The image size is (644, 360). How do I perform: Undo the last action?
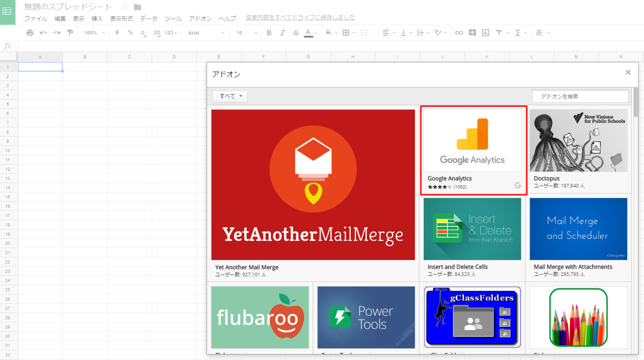tap(43, 33)
